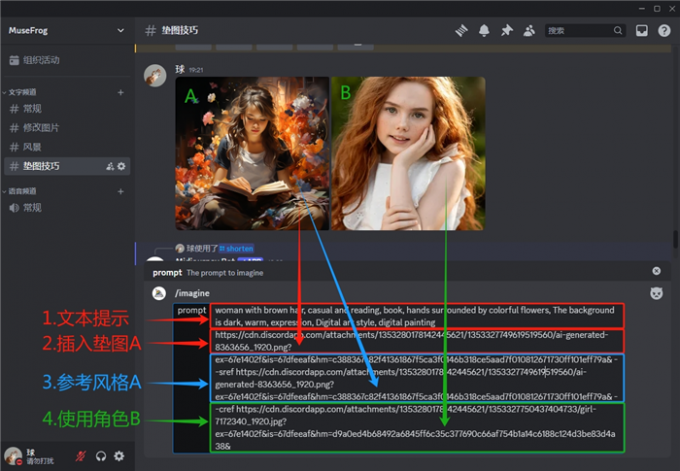Open 组织活动 events entry
The width and height of the screenshot is (680, 471).
pos(67,60)
